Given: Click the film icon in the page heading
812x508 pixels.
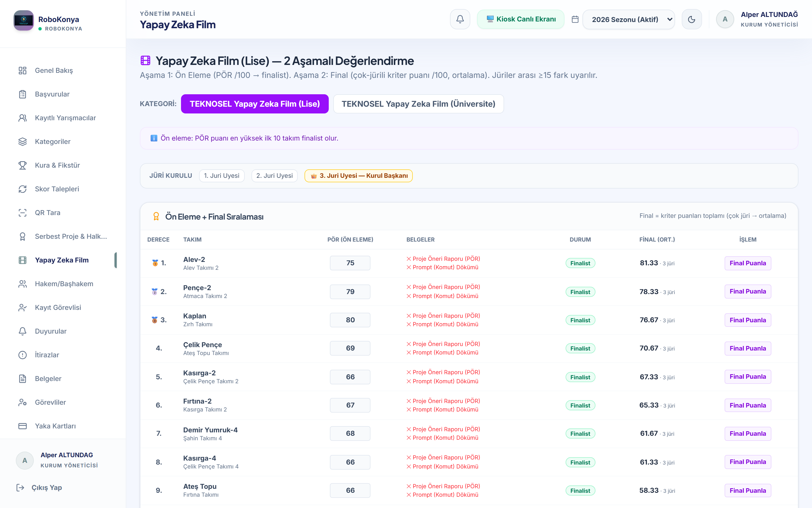Looking at the screenshot, I should [x=145, y=60].
